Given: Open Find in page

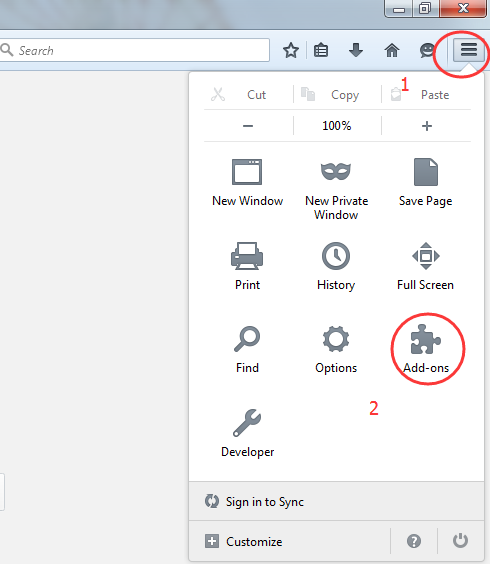Looking at the screenshot, I should tap(247, 350).
